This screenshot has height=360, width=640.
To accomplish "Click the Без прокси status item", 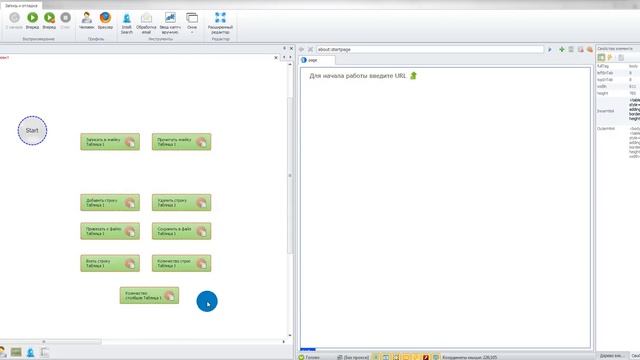I will (x=353, y=357).
